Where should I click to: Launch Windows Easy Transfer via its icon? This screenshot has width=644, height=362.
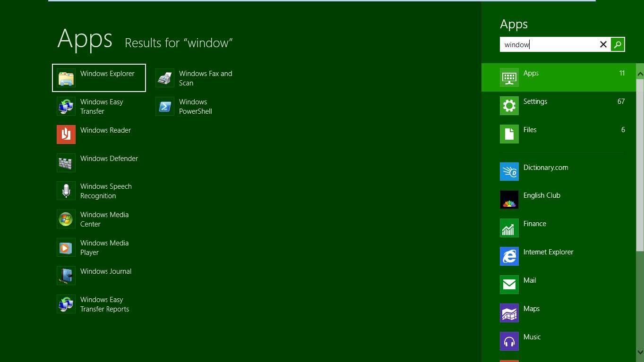tap(66, 106)
